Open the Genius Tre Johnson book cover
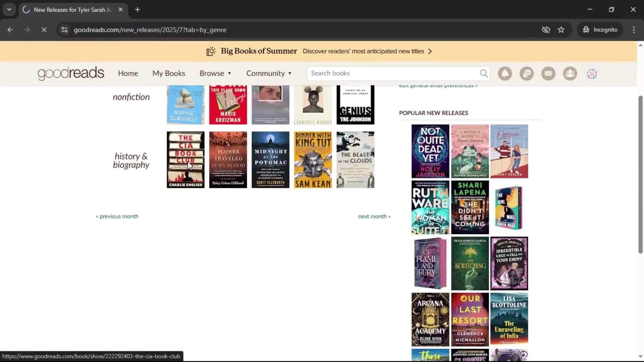 click(x=356, y=105)
